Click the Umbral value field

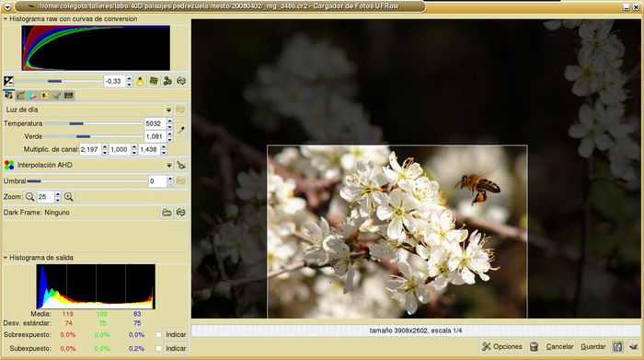[157, 181]
